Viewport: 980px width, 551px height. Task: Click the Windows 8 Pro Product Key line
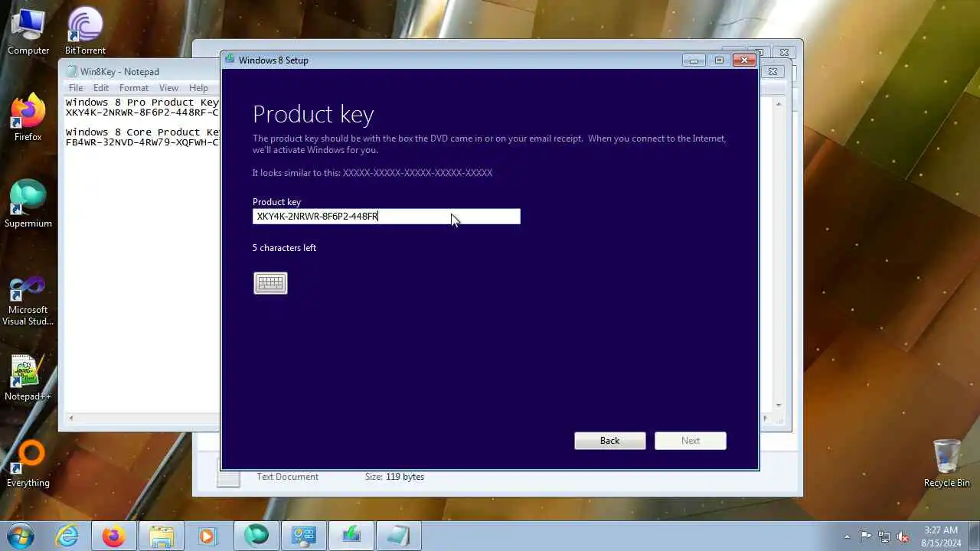pyautogui.click(x=142, y=103)
